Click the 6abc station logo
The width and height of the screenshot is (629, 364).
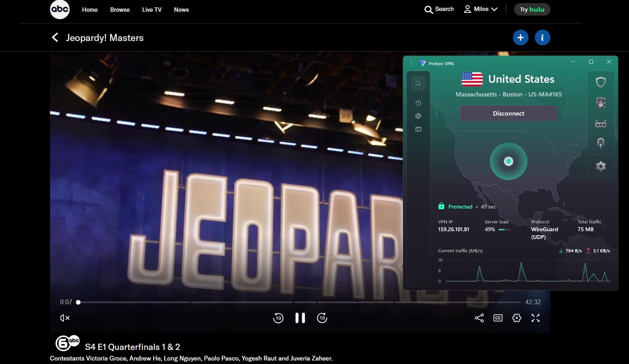tap(68, 343)
